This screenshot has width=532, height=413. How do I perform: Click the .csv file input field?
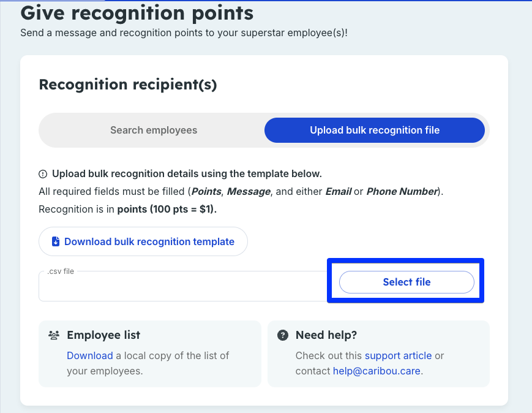pyautogui.click(x=183, y=286)
